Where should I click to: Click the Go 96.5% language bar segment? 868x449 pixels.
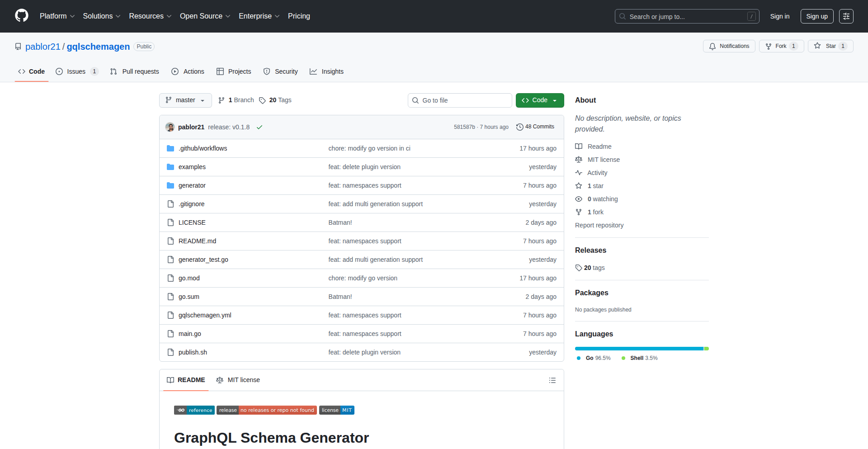tap(637, 349)
